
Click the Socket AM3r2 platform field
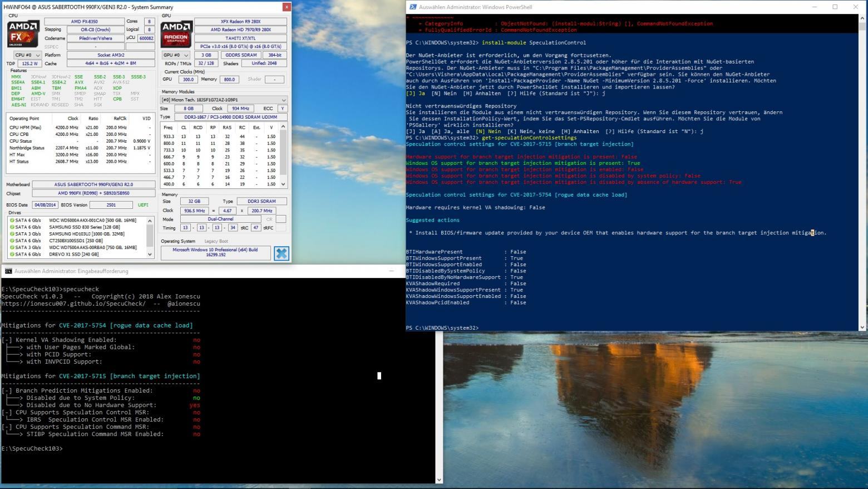[x=111, y=55]
